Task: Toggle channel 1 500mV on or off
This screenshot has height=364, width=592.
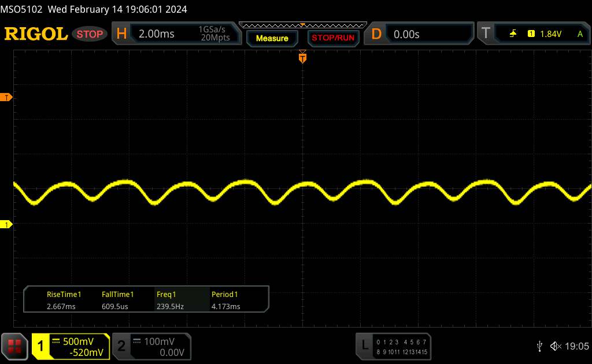Action: click(x=71, y=346)
